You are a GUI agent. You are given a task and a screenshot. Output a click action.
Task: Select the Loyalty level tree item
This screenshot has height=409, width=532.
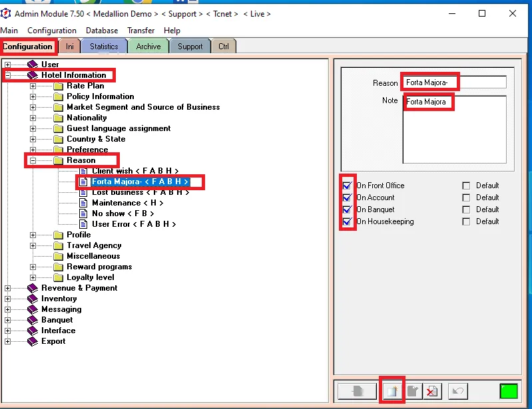(x=91, y=277)
